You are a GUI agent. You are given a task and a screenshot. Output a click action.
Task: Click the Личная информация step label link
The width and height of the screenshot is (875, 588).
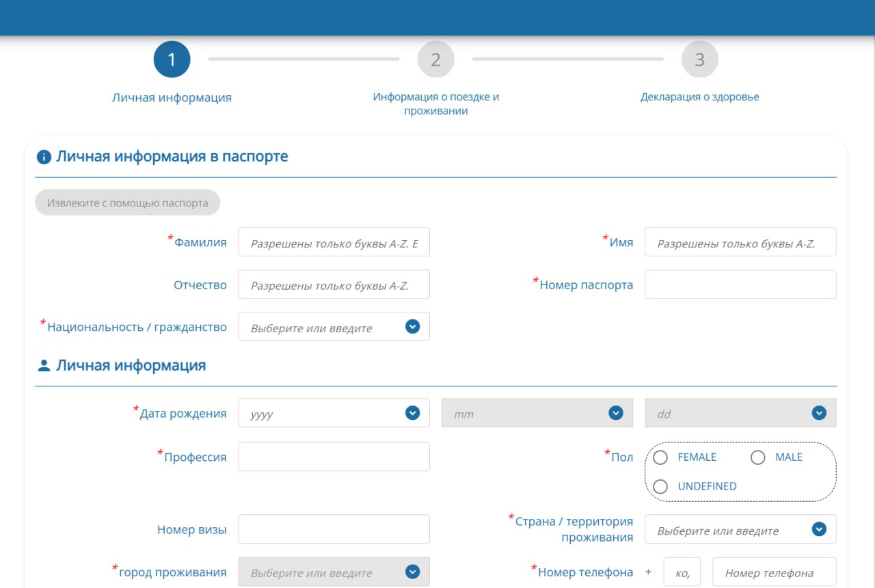tap(172, 96)
